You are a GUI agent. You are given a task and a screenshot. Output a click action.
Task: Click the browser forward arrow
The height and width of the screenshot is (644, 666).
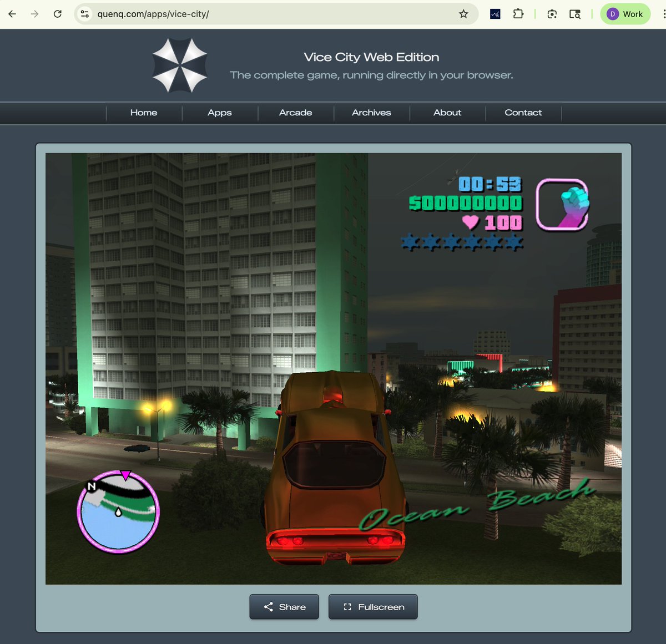[35, 14]
